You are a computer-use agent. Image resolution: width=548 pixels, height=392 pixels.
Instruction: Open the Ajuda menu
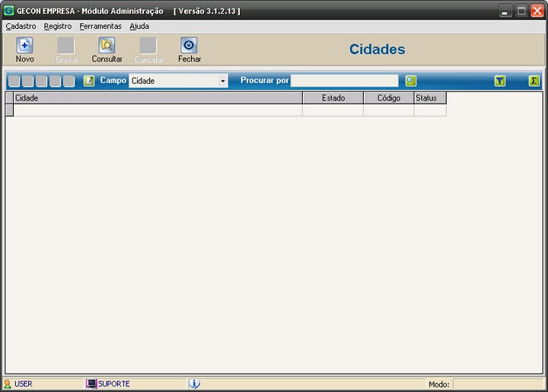[139, 26]
